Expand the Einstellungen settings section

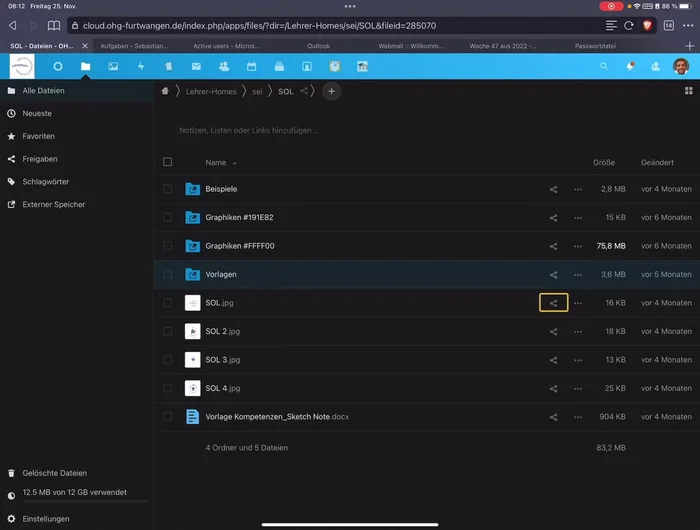click(x=45, y=519)
